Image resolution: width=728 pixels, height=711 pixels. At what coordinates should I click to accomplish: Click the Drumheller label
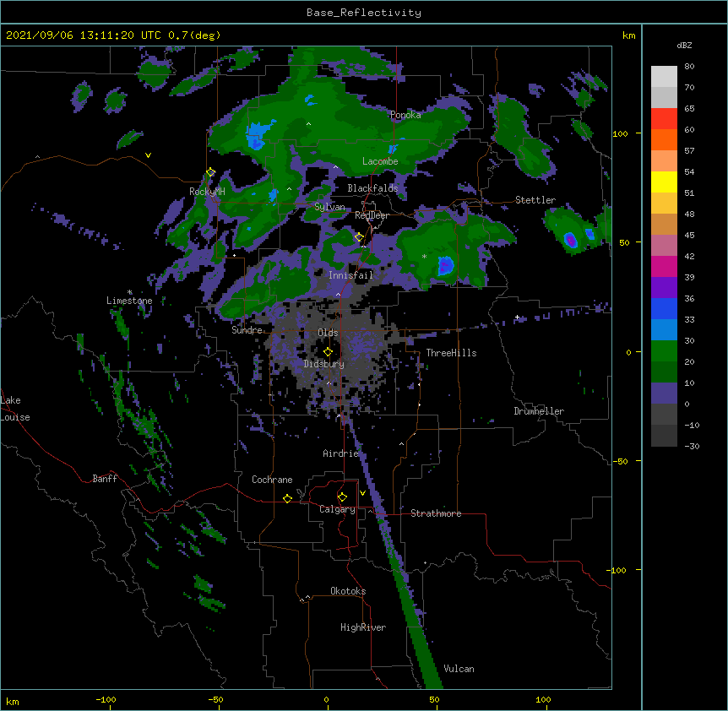[x=539, y=411]
